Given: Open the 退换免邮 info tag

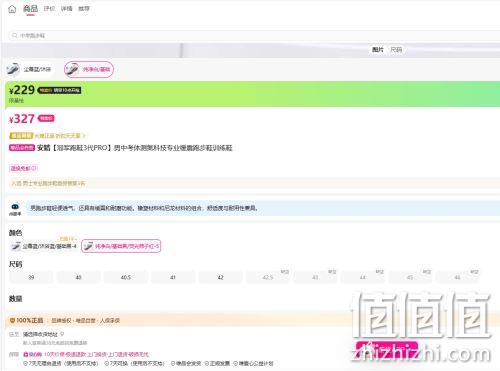Looking at the screenshot, I should [x=23, y=168].
